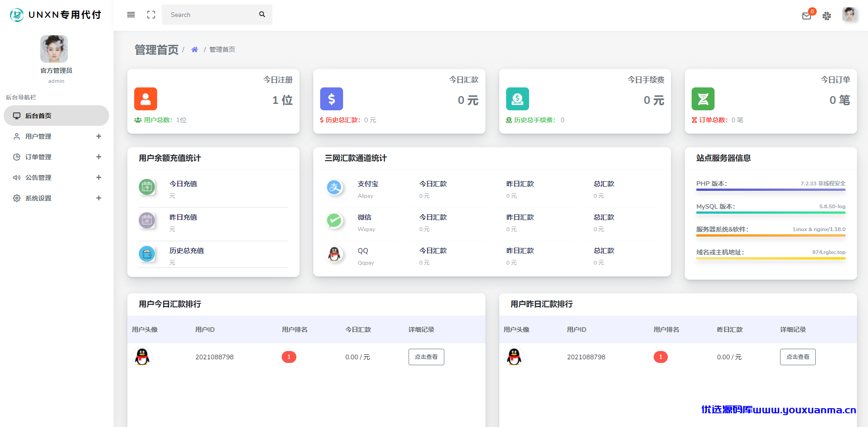
Task: Open the top-right user avatar menu
Action: pyautogui.click(x=849, y=15)
